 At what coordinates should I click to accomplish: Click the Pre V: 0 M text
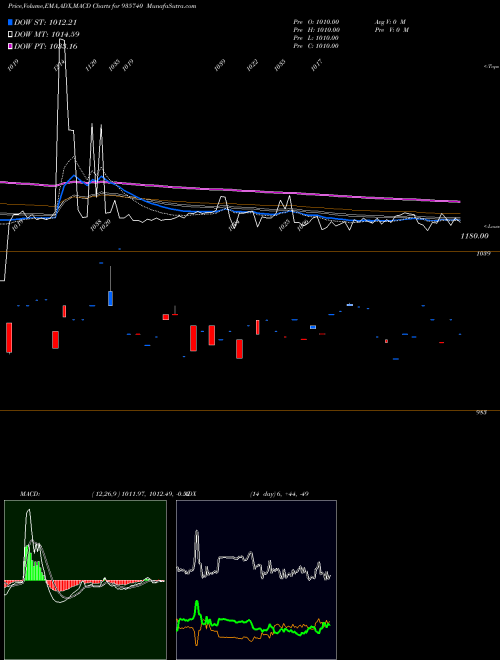391,30
